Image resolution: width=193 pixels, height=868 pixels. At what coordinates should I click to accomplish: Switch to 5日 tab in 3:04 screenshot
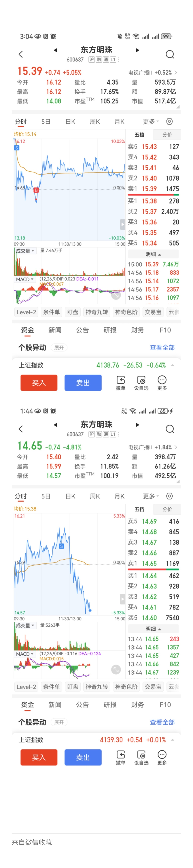click(x=46, y=122)
